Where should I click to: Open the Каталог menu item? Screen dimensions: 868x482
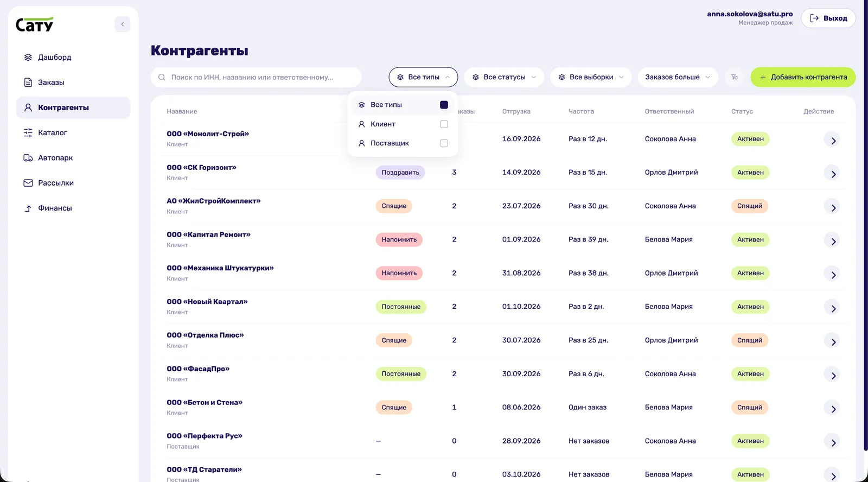click(x=73, y=132)
